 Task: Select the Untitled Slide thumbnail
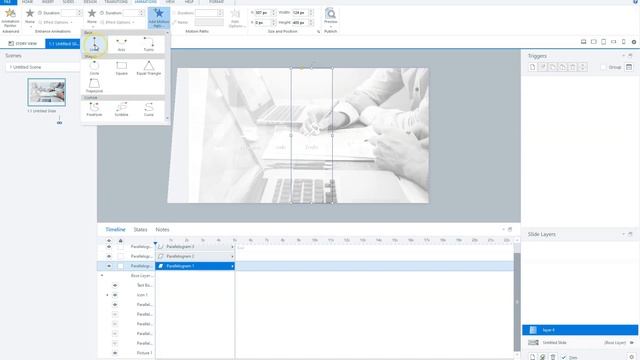click(x=47, y=92)
